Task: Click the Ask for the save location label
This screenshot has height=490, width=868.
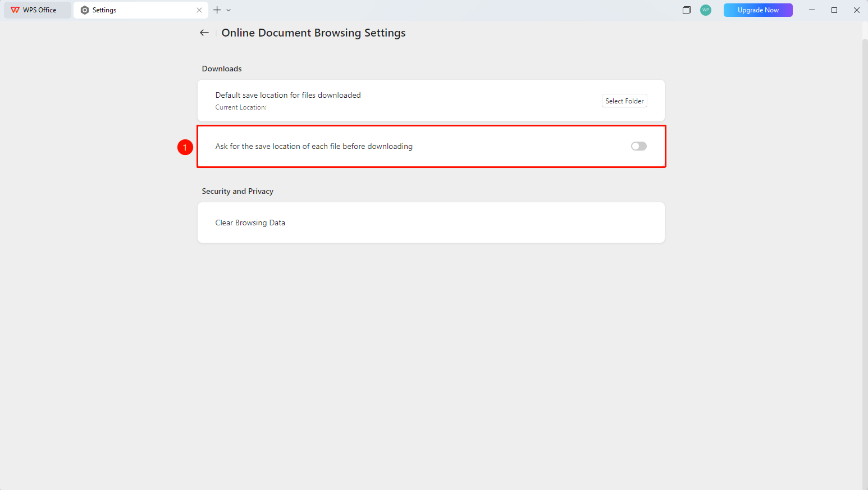Action: pos(314,146)
